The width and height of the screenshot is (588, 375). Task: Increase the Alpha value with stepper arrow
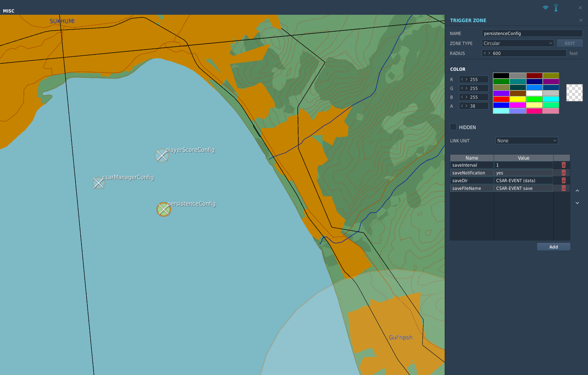(466, 106)
